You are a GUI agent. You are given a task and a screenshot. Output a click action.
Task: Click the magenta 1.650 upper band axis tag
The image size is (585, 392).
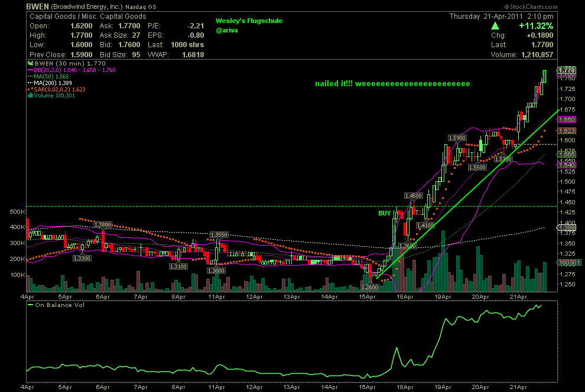[567, 120]
